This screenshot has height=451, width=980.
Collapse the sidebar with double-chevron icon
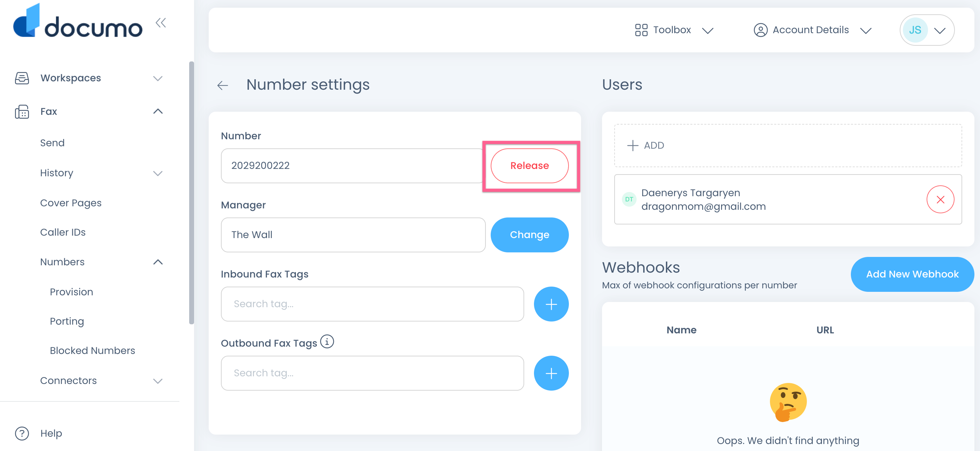[x=161, y=23]
